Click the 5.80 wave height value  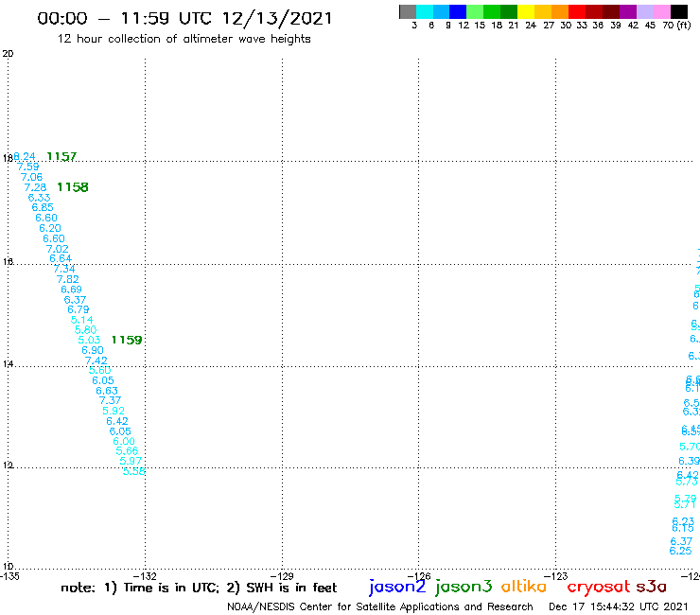pyautogui.click(x=86, y=330)
